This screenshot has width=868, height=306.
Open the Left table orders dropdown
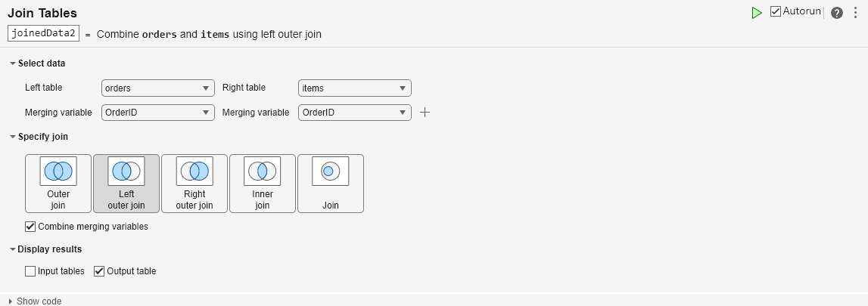coord(158,88)
